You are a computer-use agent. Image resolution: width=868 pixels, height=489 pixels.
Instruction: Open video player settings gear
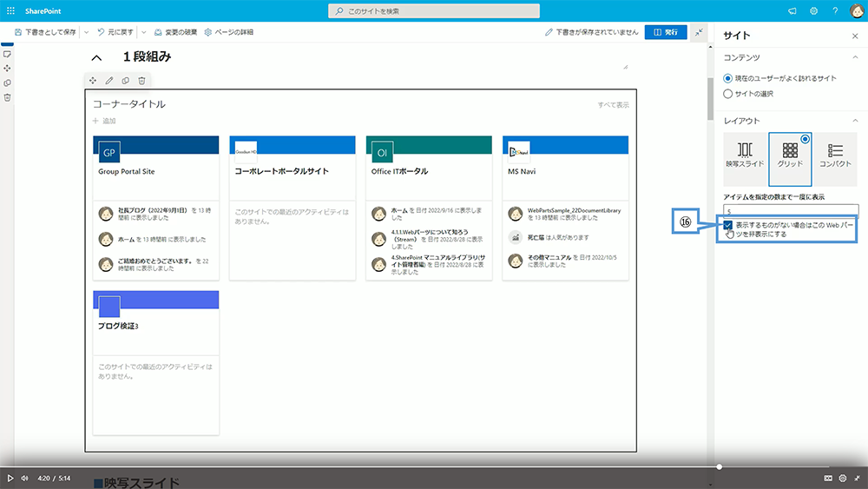[843, 478]
